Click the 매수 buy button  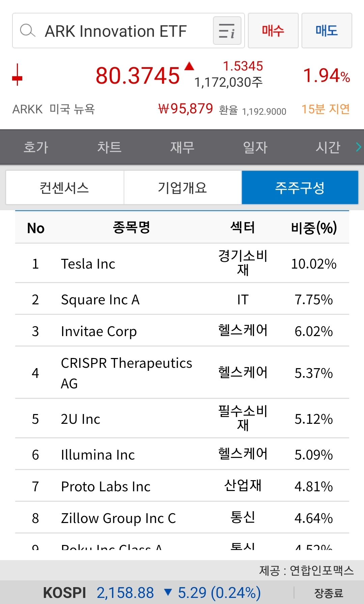(x=273, y=31)
